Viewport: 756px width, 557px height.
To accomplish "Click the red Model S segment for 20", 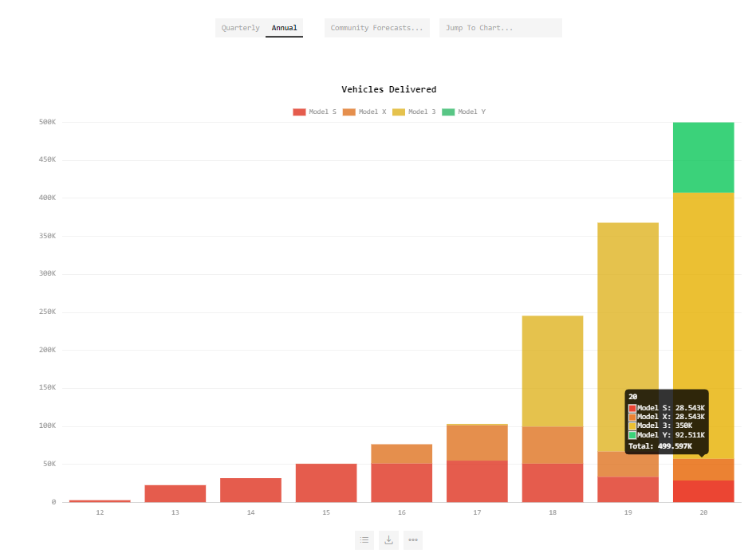I will [x=703, y=492].
